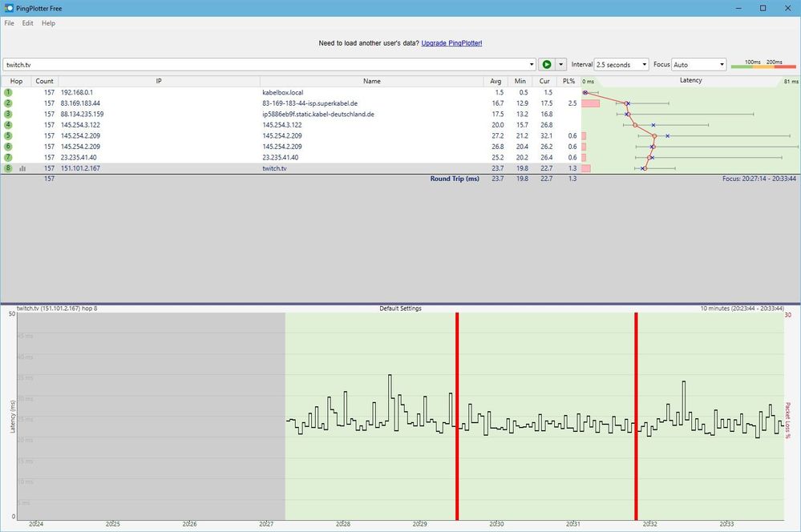Select the hop 5 numbered icon

8,135
